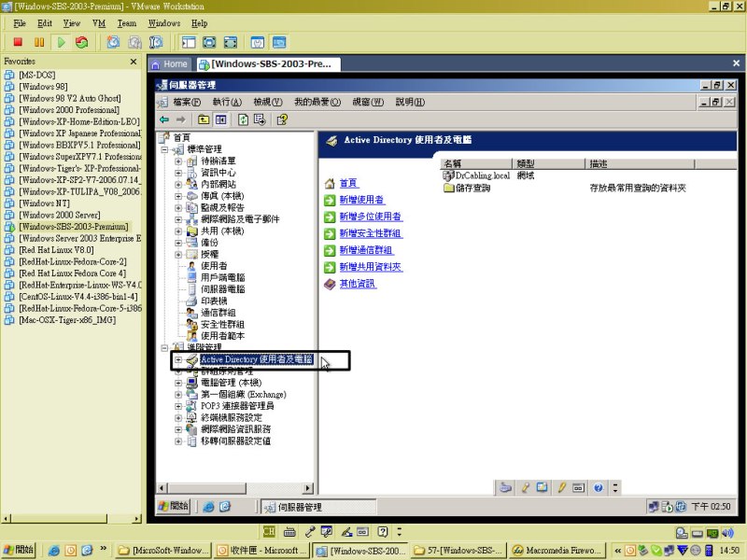This screenshot has height=560, width=747.
Task: Open the 我的最愛(O) menu
Action: (317, 102)
